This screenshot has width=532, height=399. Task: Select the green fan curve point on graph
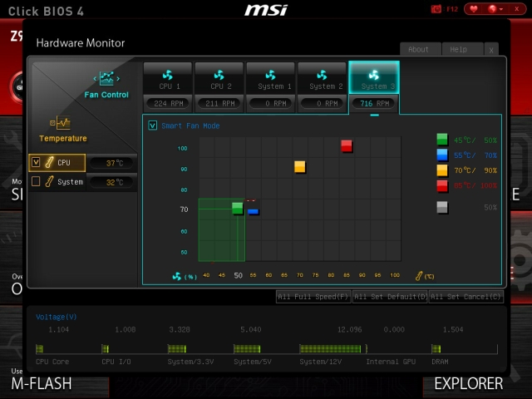point(238,208)
